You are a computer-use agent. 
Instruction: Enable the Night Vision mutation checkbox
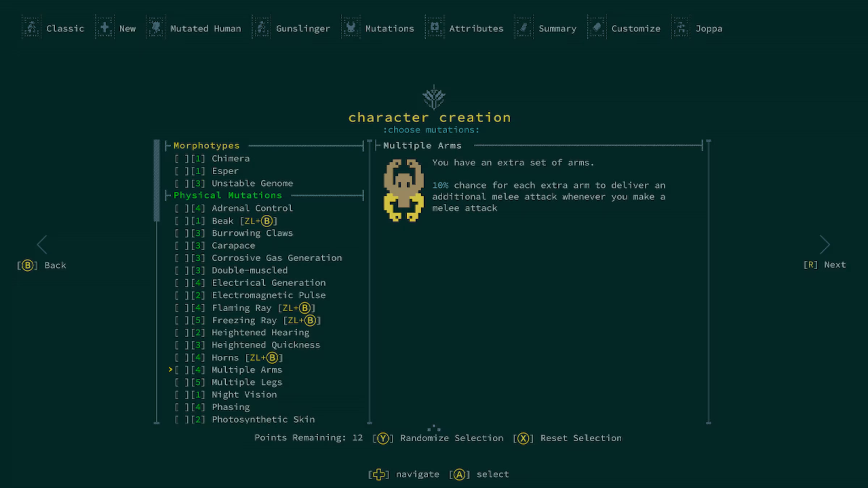(x=182, y=395)
